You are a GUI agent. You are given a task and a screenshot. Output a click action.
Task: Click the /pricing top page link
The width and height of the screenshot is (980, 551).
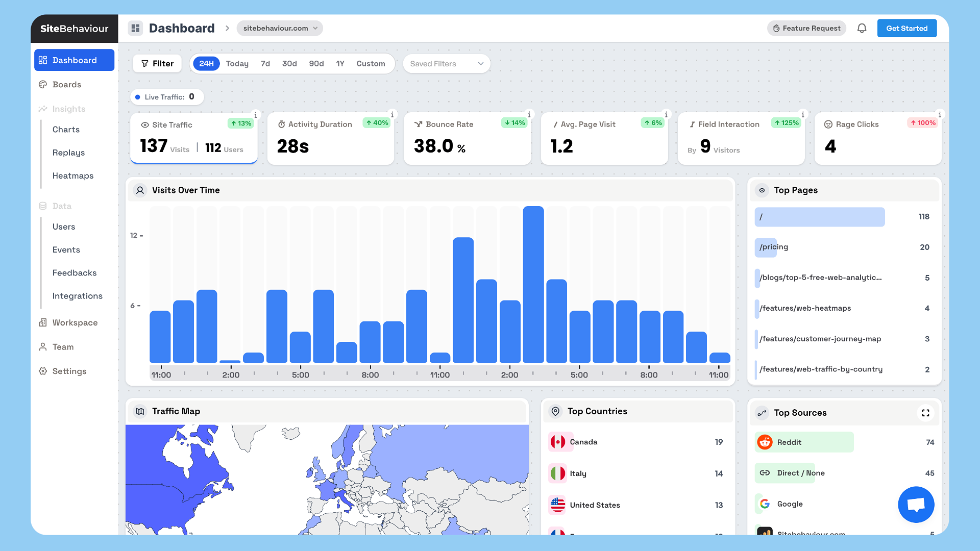tap(774, 247)
